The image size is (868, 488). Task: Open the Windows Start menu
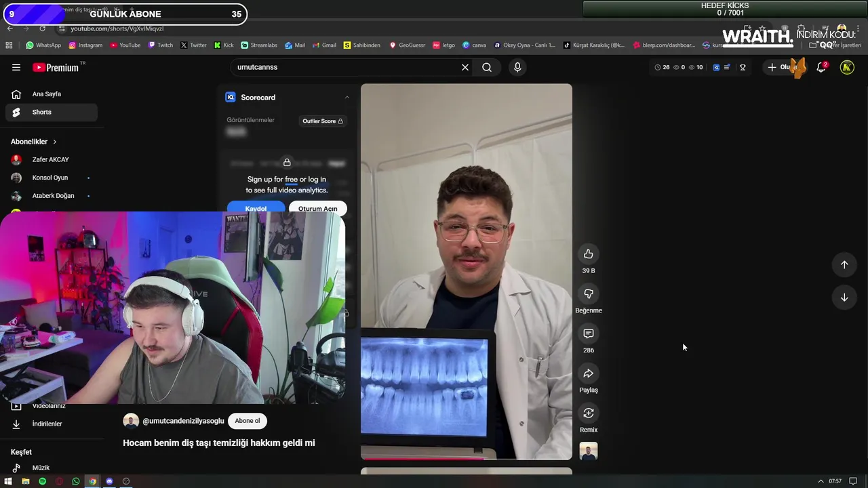[8, 481]
